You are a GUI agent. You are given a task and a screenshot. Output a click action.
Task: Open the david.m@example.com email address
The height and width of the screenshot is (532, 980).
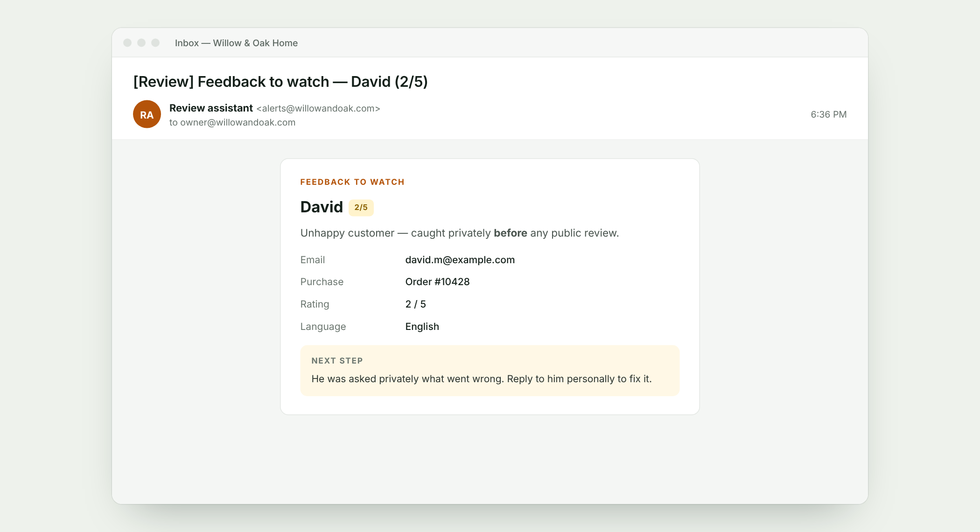[460, 260]
